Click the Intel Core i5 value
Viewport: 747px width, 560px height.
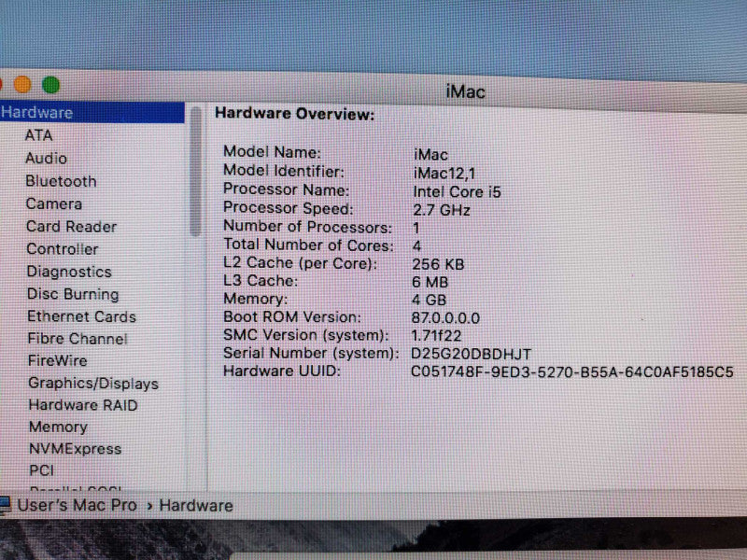457,192
